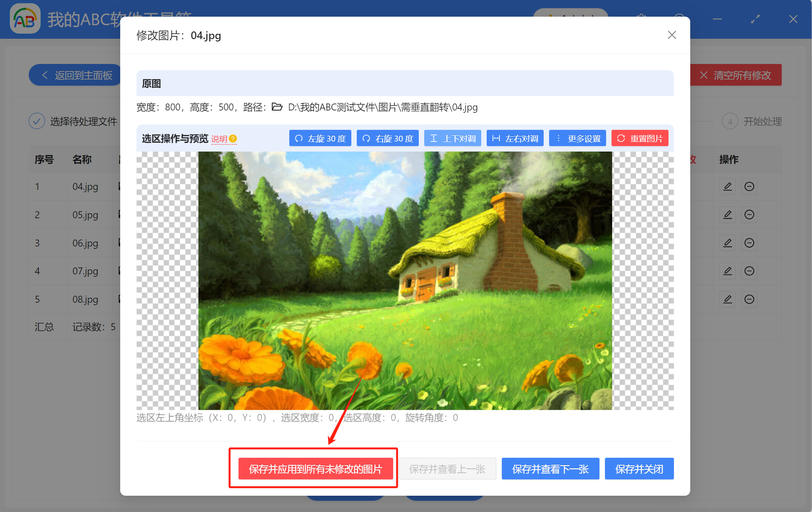Click the cottage image preview

(x=405, y=281)
